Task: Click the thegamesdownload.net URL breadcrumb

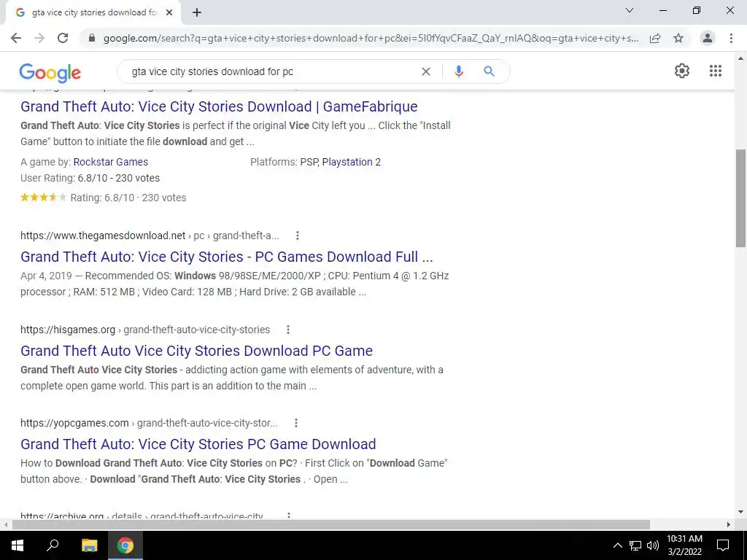Action: 150,236
